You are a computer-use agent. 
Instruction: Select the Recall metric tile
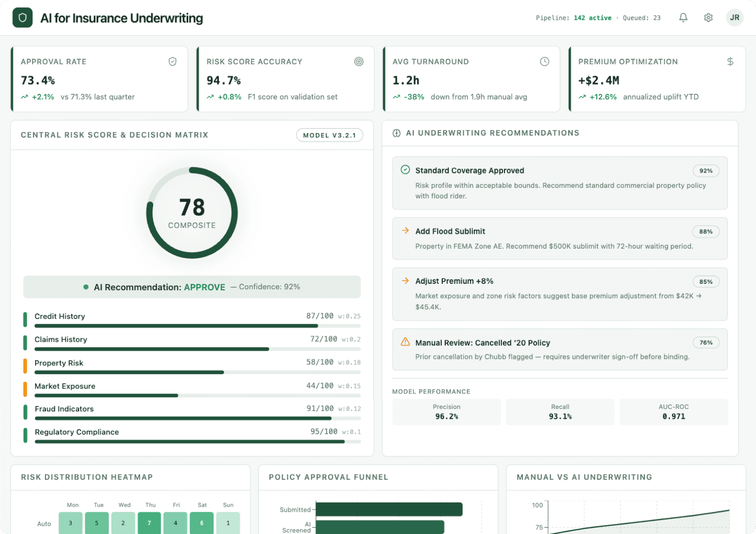pyautogui.click(x=560, y=412)
